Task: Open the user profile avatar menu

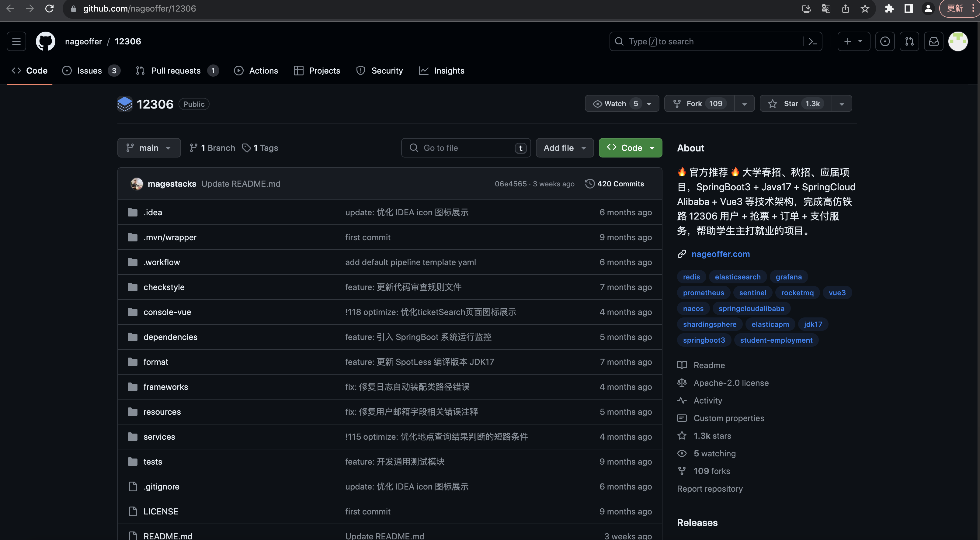Action: point(958,41)
